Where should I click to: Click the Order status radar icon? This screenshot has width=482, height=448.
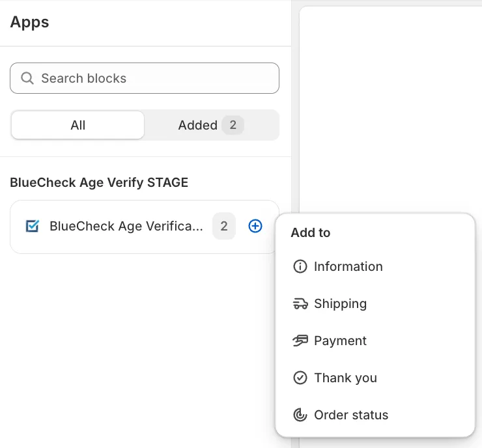300,415
